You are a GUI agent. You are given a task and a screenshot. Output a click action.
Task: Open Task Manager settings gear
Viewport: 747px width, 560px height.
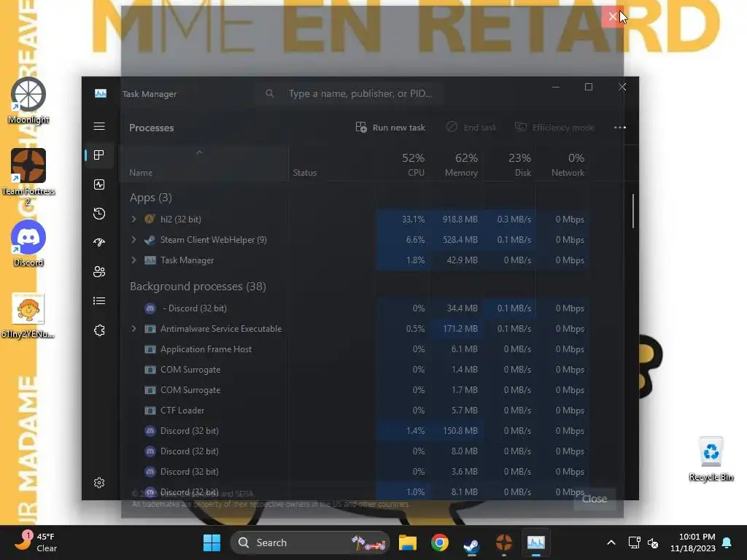pos(99,483)
